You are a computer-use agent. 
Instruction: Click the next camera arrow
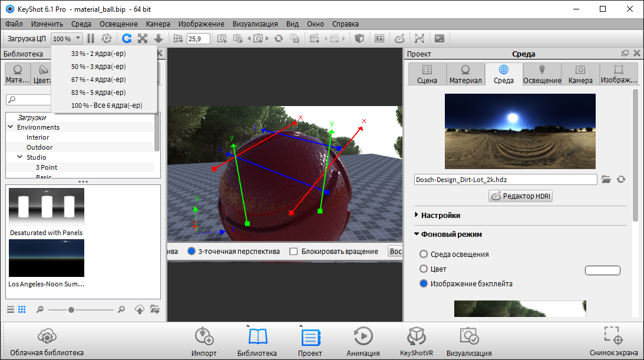pos(267,38)
